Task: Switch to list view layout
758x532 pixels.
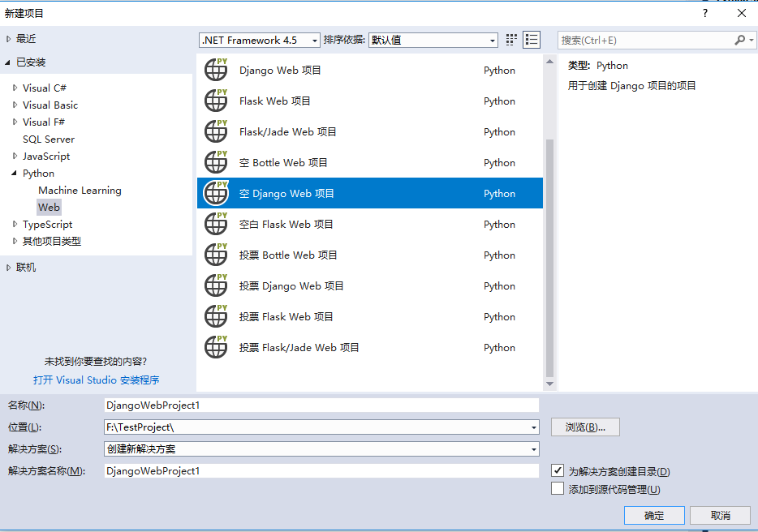Action: coord(532,40)
